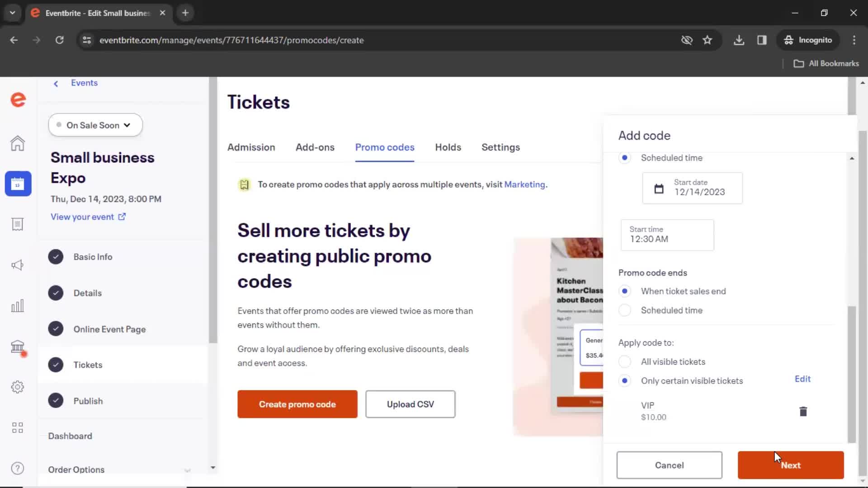Switch to the Settings tab
This screenshot has height=488, width=868.
coord(501,147)
